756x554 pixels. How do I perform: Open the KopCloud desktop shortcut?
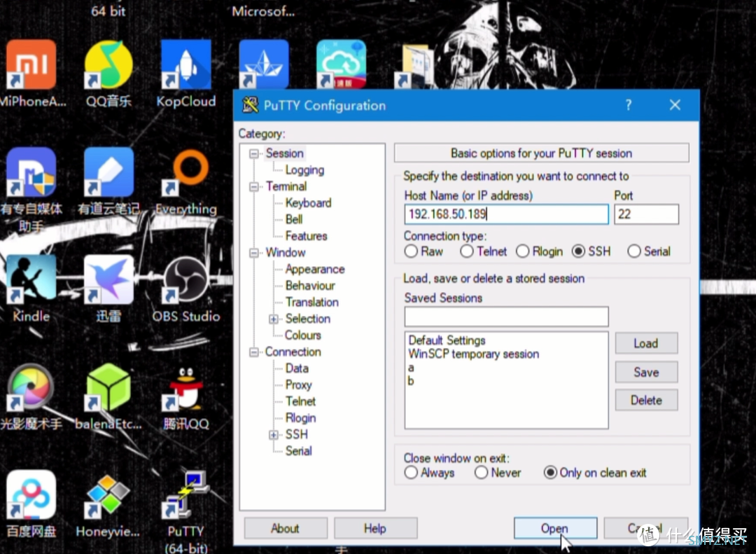coord(186,64)
